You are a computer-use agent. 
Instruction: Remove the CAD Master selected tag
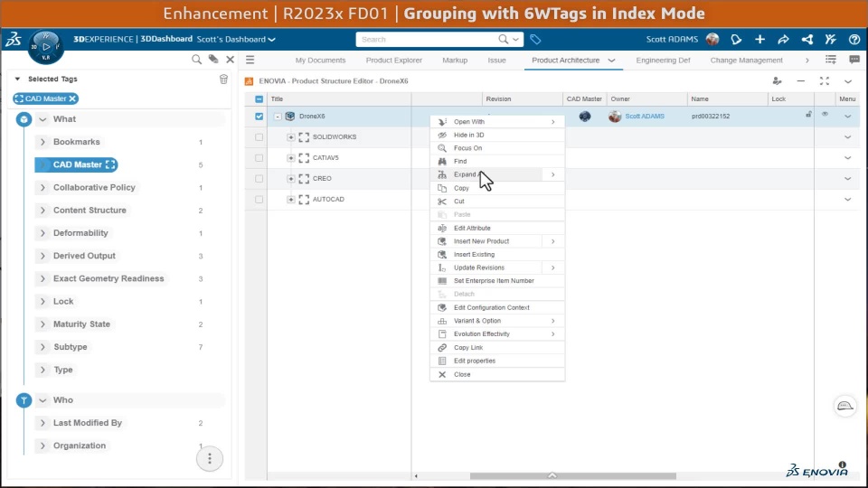72,99
